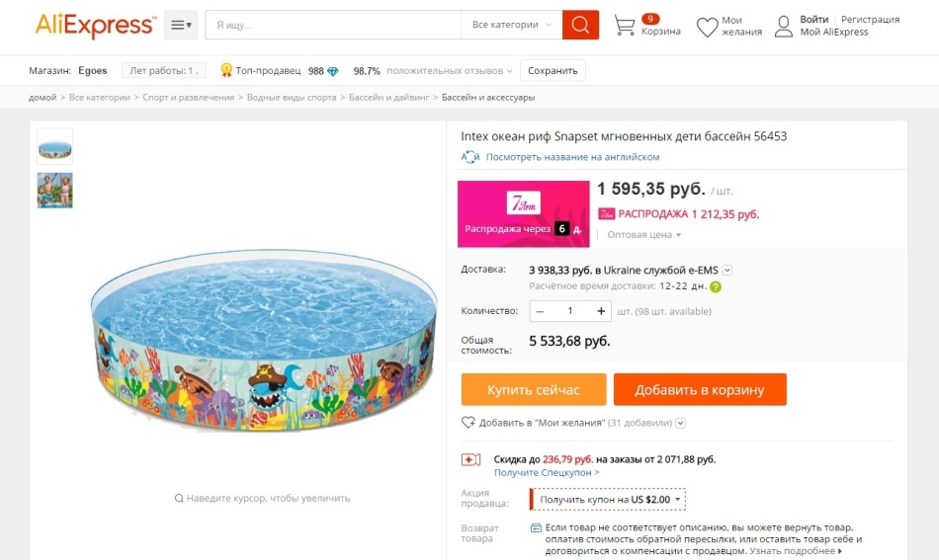Click the translate title icon
The width and height of the screenshot is (939, 560).
click(x=470, y=157)
